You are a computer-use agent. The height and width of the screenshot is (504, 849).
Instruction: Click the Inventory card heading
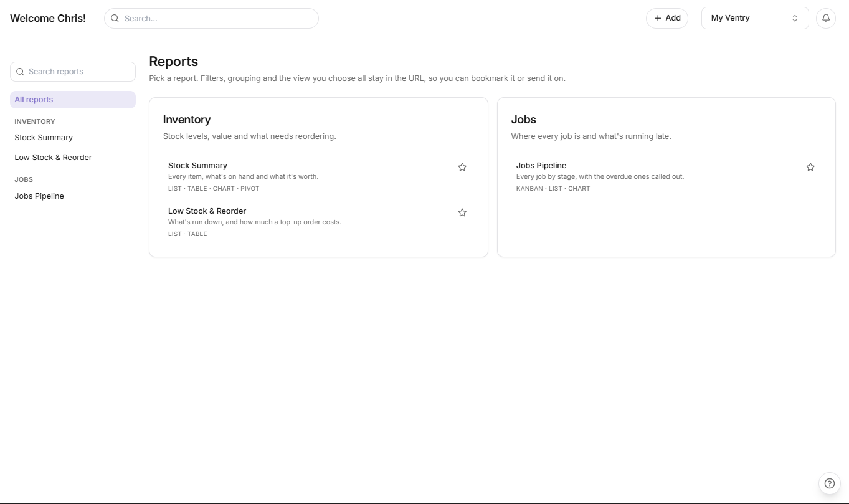coord(187,120)
